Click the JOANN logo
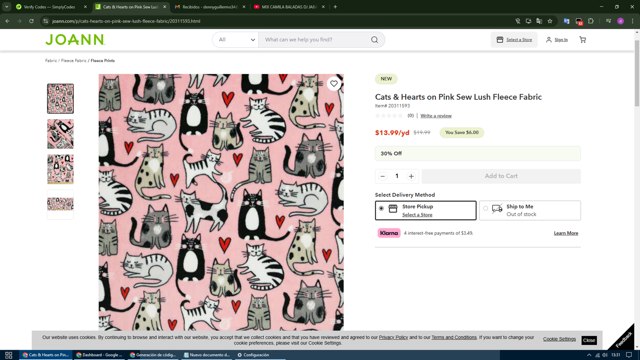Image resolution: width=640 pixels, height=360 pixels. pos(75,40)
